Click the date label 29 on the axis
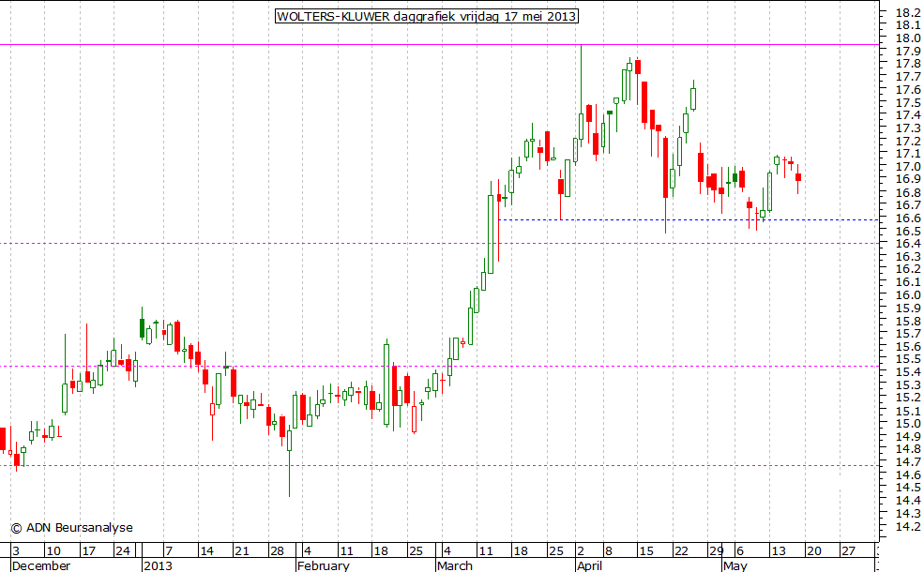 point(715,550)
